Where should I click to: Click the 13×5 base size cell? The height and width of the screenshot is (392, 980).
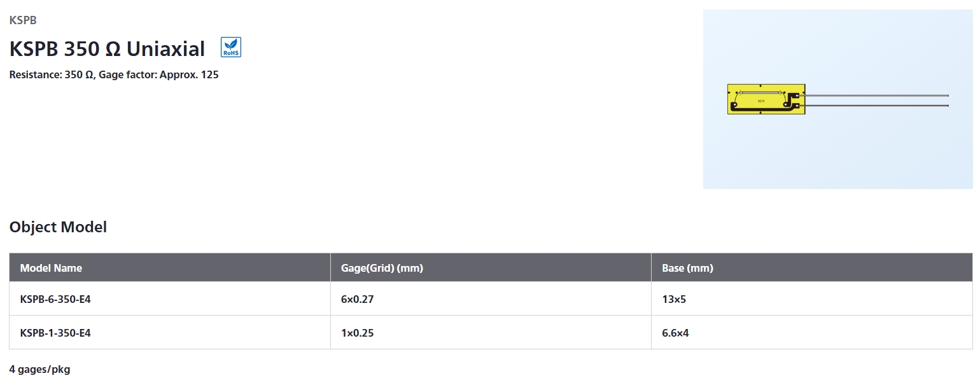click(x=812, y=299)
